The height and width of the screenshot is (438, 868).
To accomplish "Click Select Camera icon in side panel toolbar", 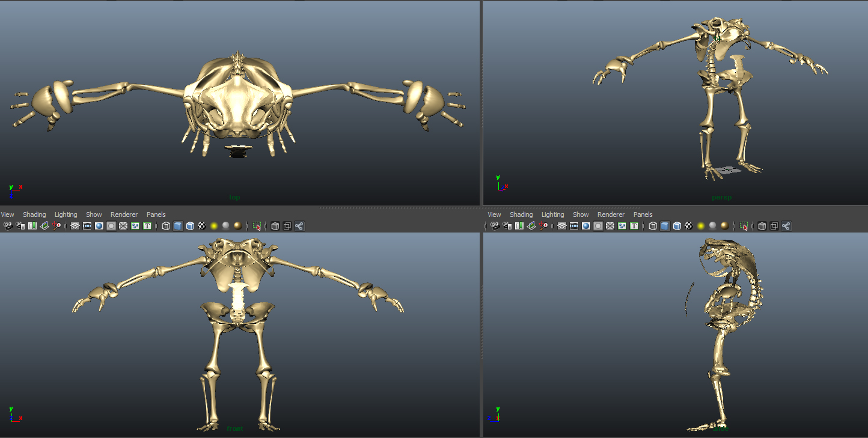I will (495, 226).
